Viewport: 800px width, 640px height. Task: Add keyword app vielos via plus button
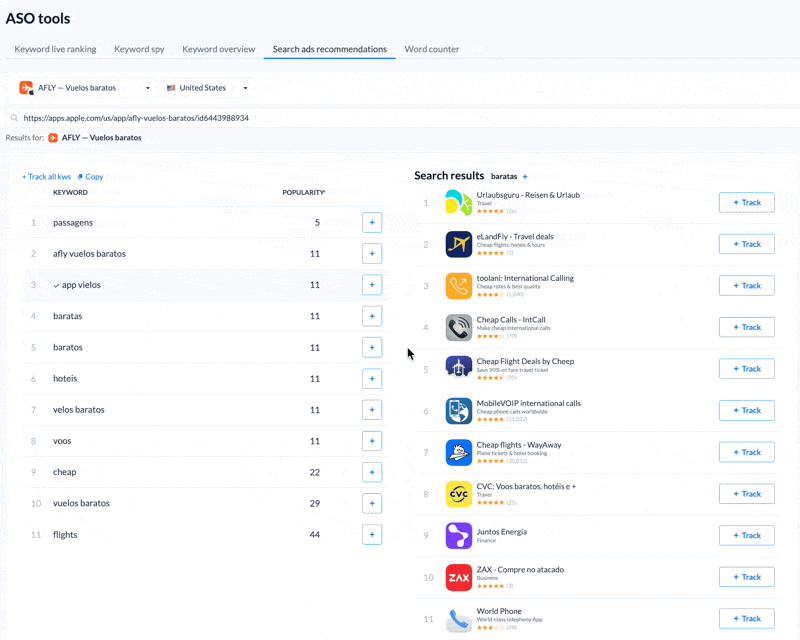[x=372, y=285]
